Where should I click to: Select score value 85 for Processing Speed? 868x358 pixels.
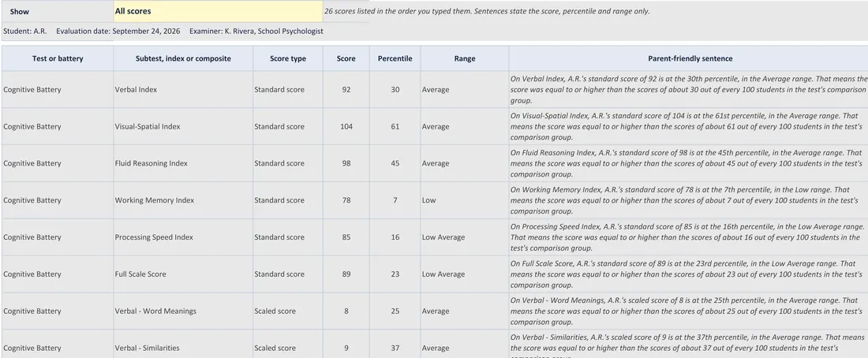(346, 237)
